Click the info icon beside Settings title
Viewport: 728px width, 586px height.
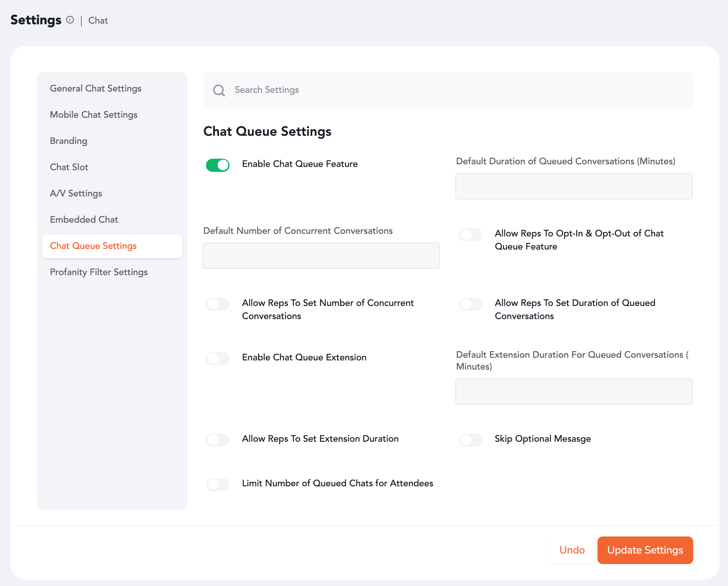tap(70, 20)
